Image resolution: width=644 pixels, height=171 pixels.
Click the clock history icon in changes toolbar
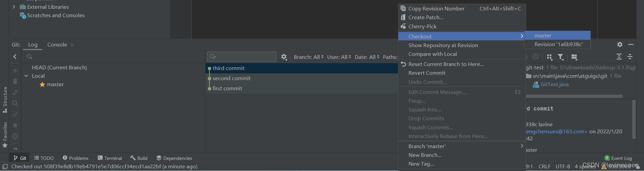click(x=535, y=57)
